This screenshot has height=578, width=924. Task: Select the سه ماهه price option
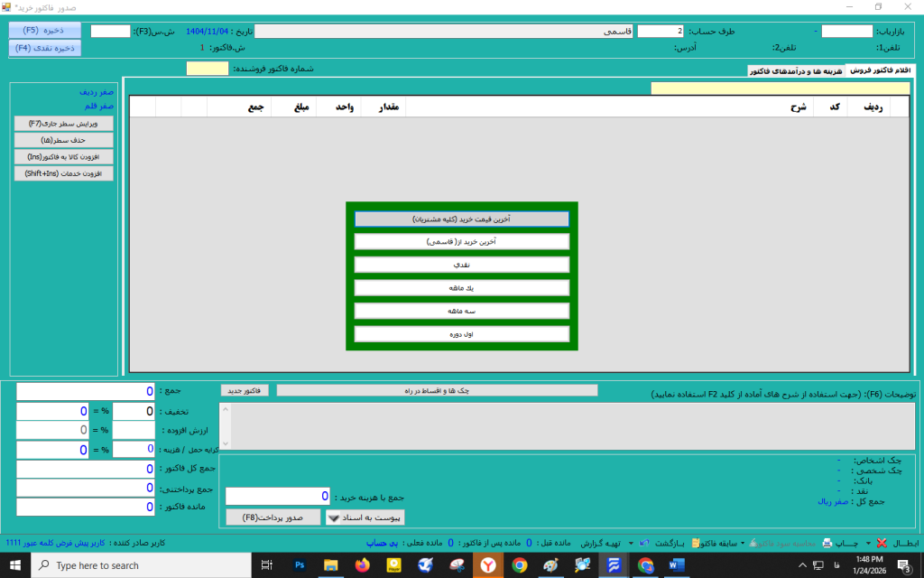461,310
